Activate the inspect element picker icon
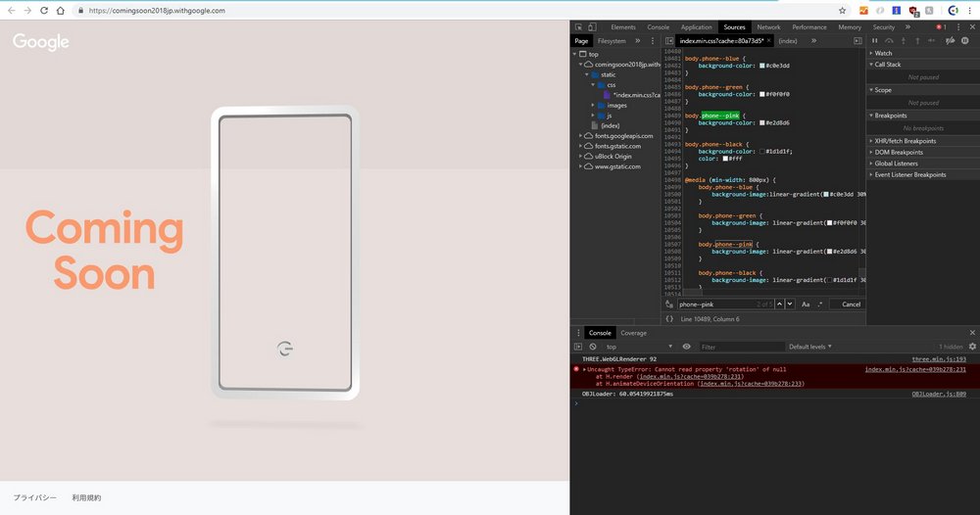Image resolution: width=980 pixels, height=515 pixels. pos(579,26)
